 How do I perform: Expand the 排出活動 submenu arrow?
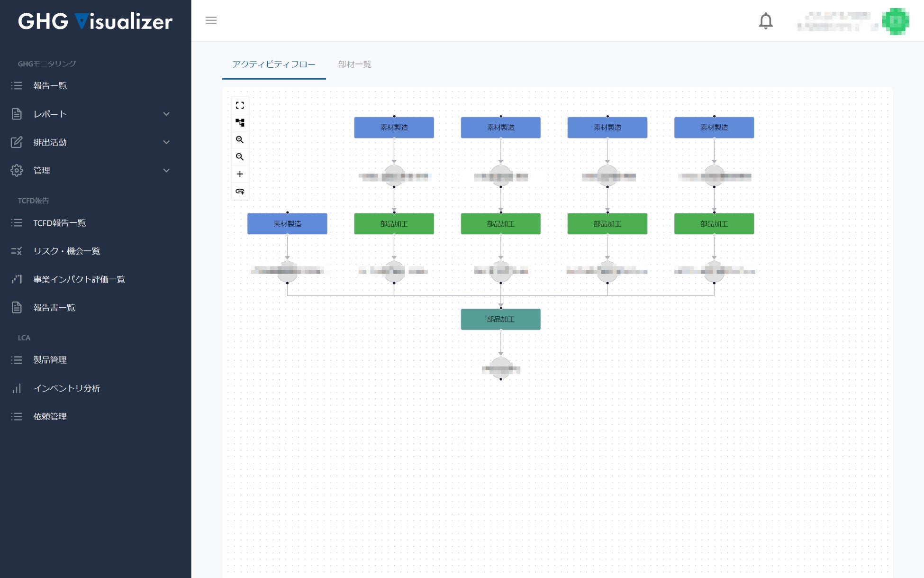coord(166,142)
